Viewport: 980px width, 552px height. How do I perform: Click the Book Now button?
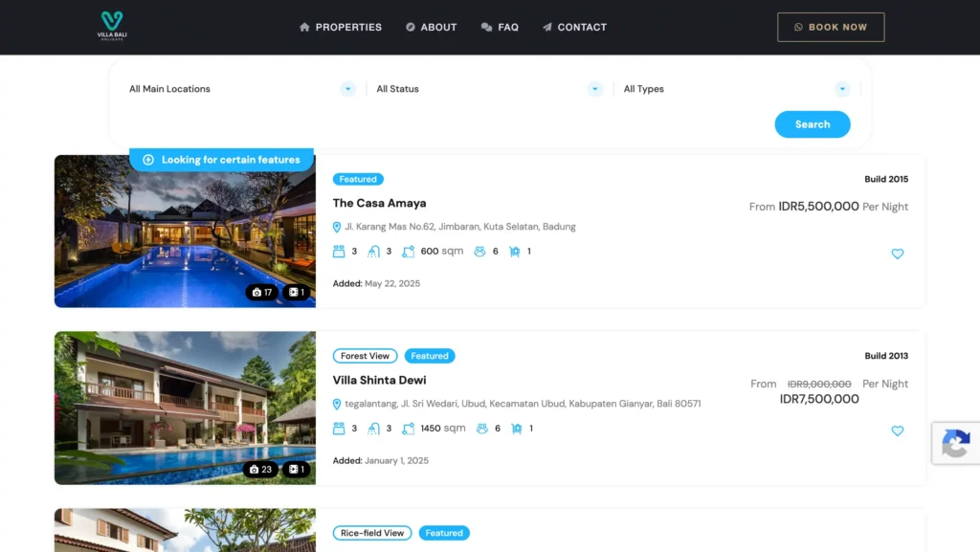tap(831, 27)
